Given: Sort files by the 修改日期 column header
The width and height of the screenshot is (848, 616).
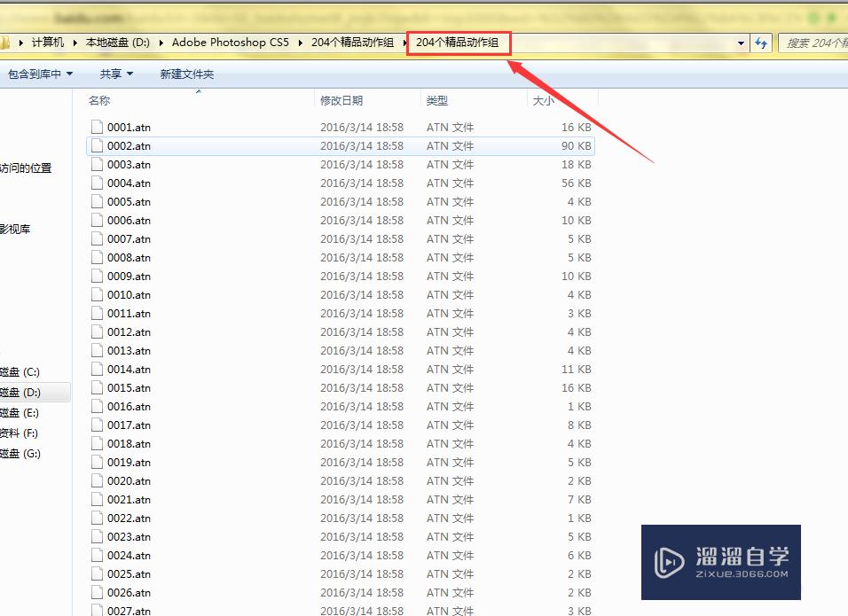Looking at the screenshot, I should pyautogui.click(x=342, y=101).
